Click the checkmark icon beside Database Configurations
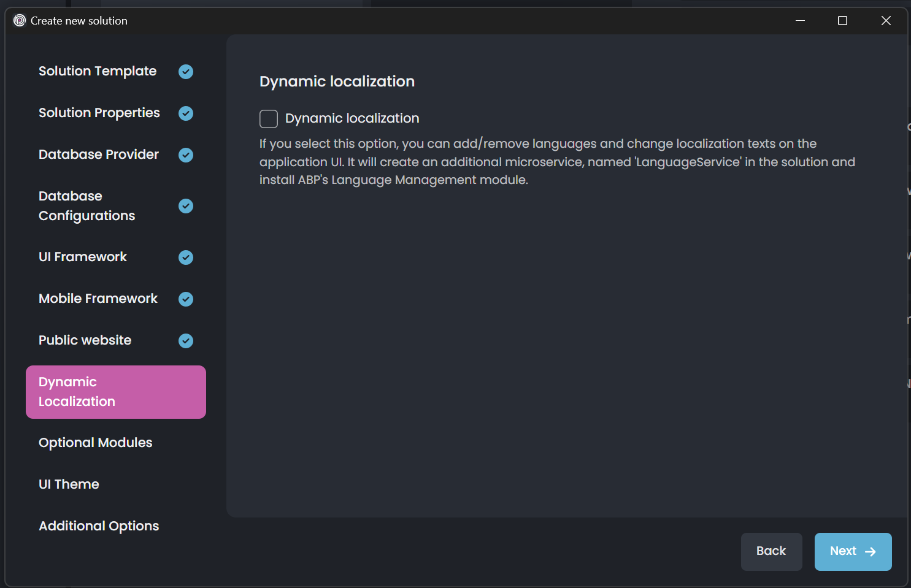 click(186, 206)
